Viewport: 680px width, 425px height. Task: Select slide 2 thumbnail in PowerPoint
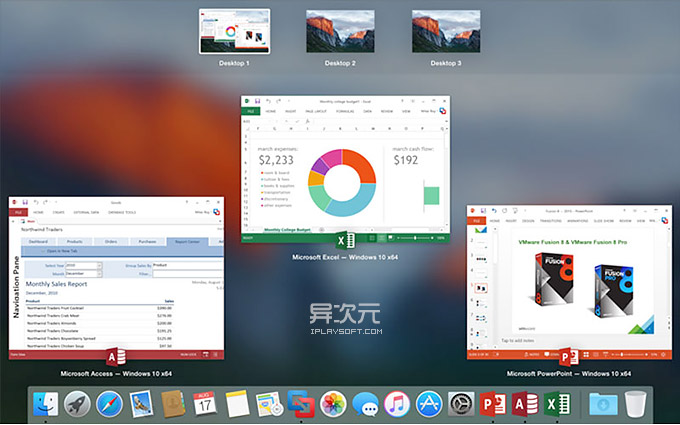(x=481, y=244)
